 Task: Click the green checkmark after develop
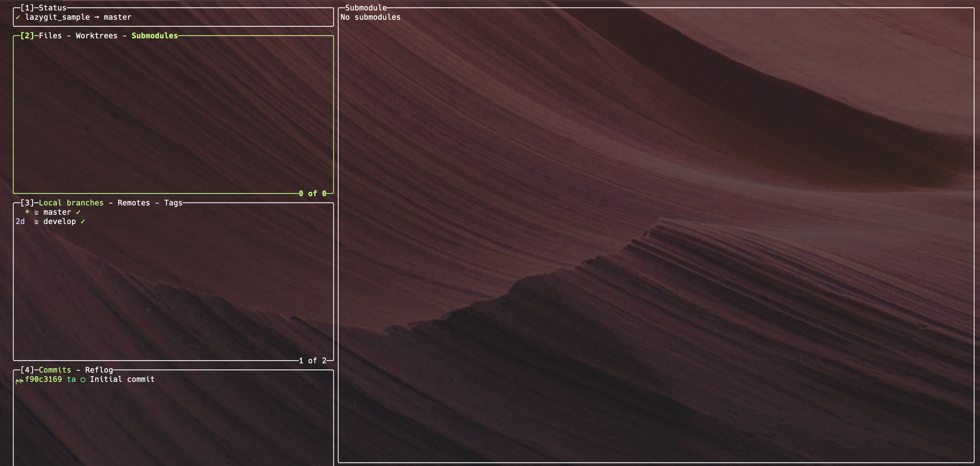83,222
